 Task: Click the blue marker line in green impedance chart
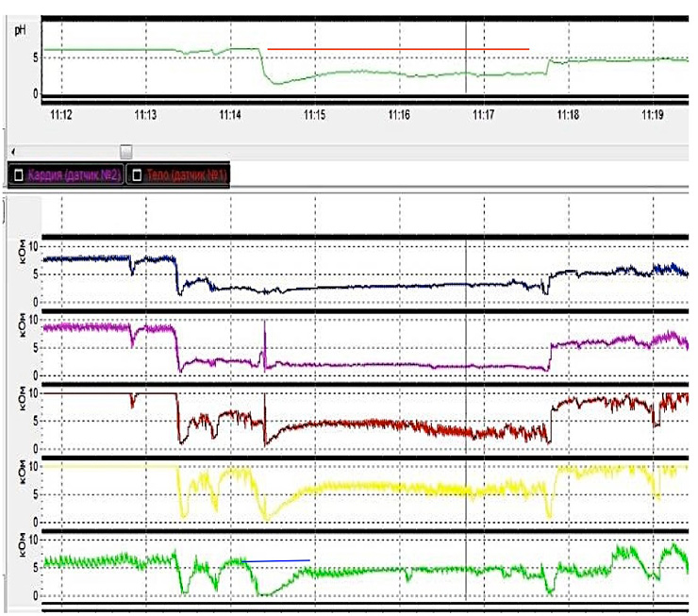tap(276, 560)
